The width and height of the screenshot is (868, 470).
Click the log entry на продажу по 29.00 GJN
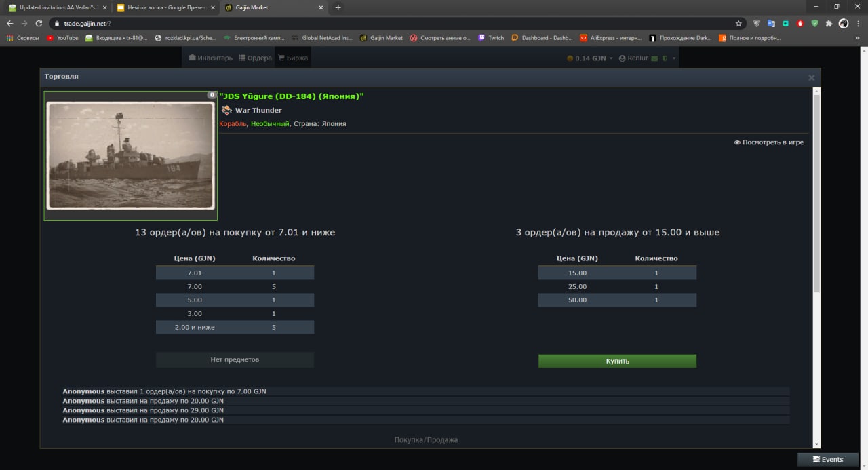(426, 410)
